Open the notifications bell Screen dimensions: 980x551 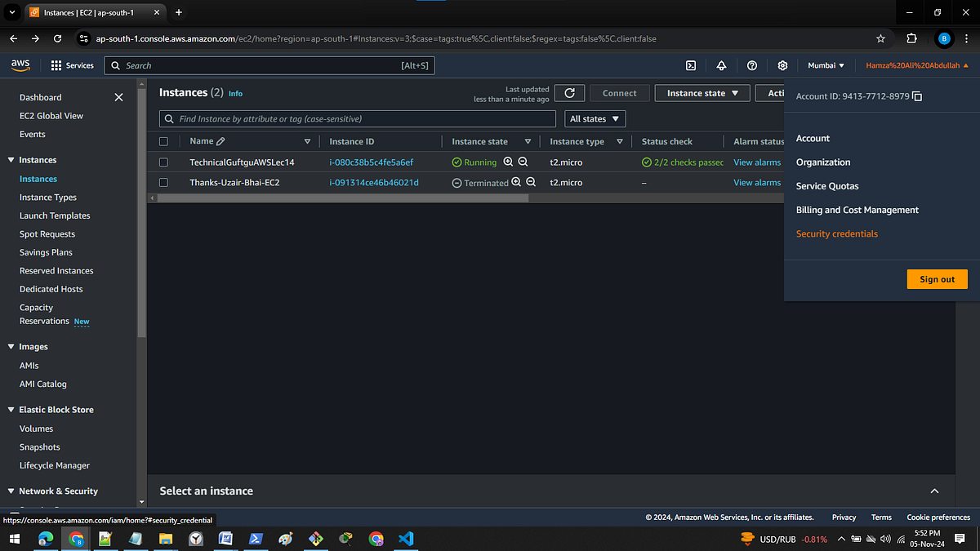[x=721, y=65]
